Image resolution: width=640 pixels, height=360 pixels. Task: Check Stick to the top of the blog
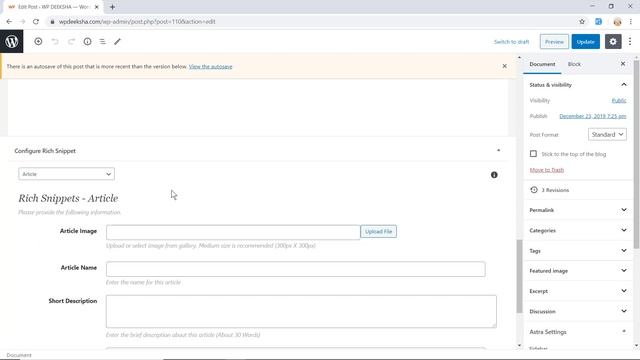pyautogui.click(x=533, y=154)
